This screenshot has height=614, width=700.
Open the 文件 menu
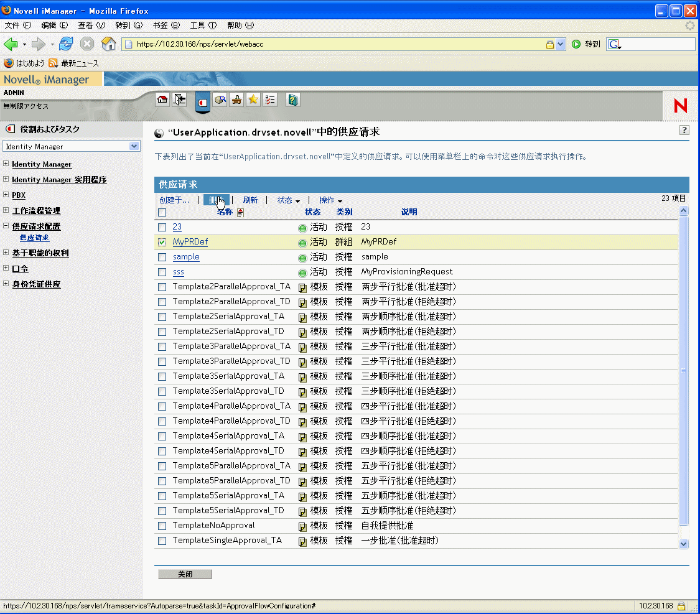coord(18,26)
